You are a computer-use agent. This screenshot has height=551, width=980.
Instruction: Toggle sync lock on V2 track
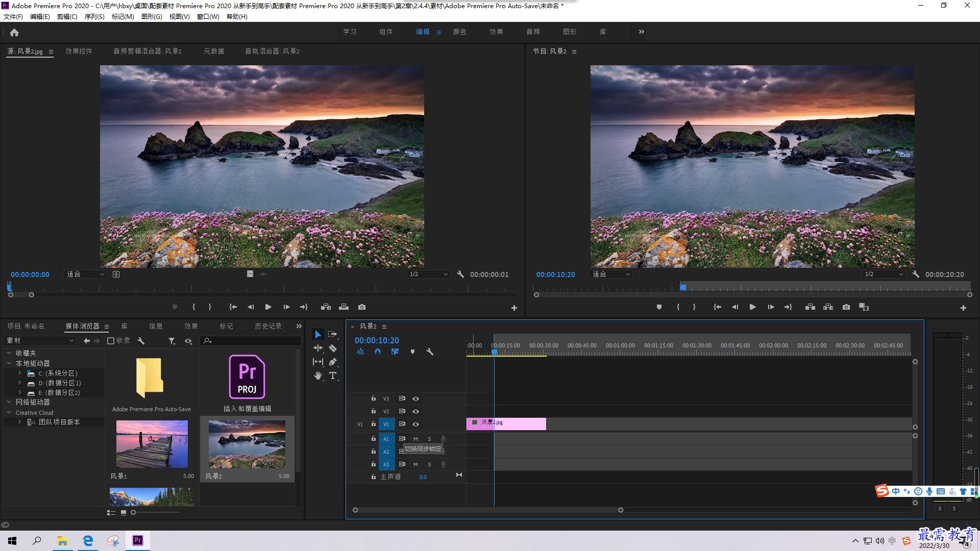click(402, 411)
